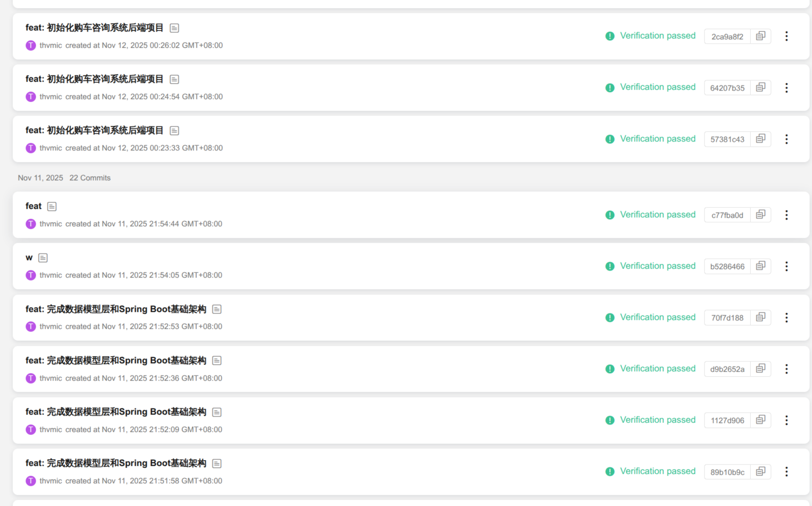
Task: Expand commit description icon at 00:26:02 commit
Action: [175, 28]
